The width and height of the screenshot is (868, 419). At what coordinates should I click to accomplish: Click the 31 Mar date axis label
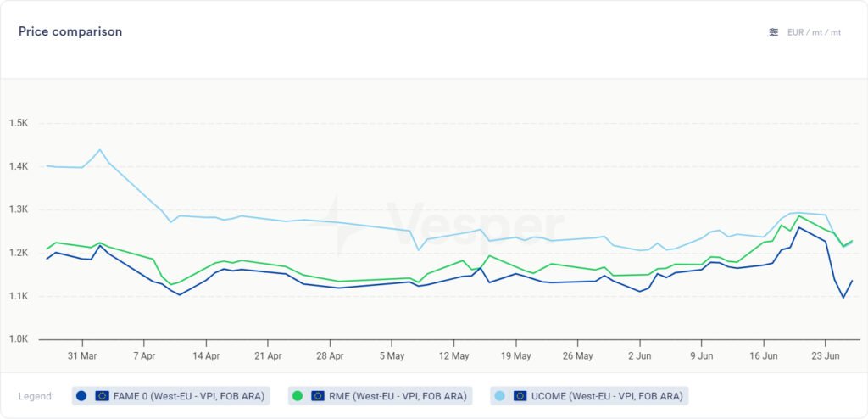pyautogui.click(x=83, y=356)
